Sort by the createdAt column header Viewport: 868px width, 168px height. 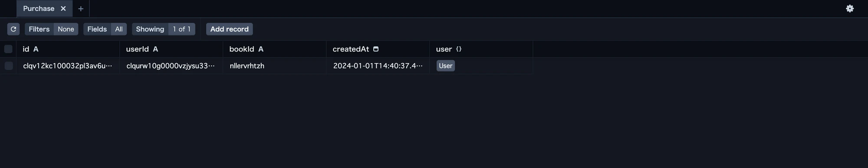pos(351,49)
